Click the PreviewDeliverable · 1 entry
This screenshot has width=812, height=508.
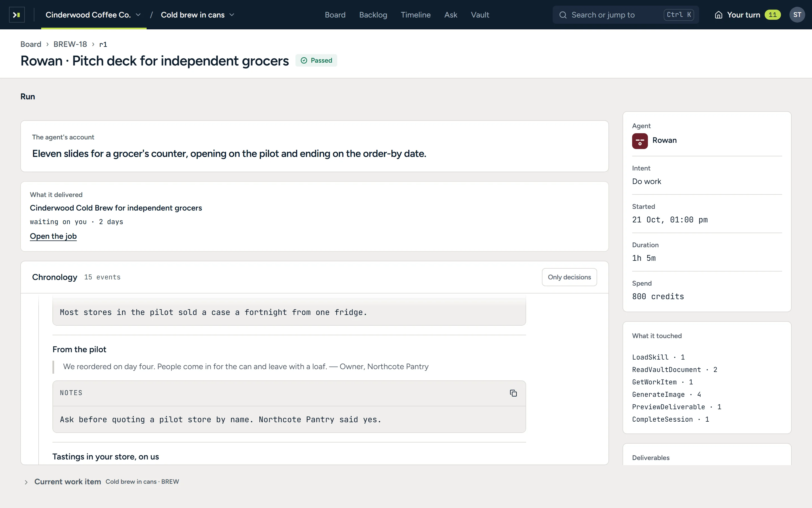pos(676,407)
